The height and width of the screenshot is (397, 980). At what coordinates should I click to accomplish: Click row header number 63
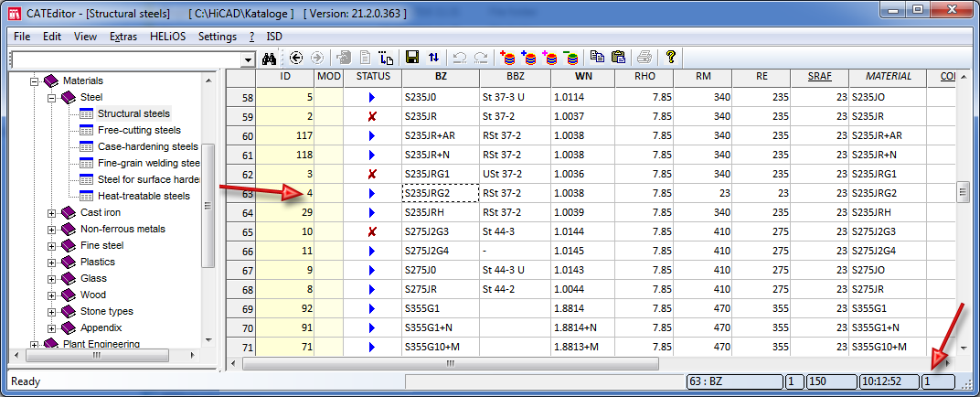point(240,194)
